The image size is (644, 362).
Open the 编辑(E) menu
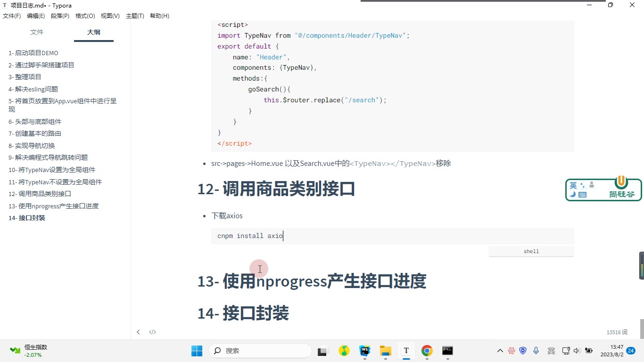36,16
